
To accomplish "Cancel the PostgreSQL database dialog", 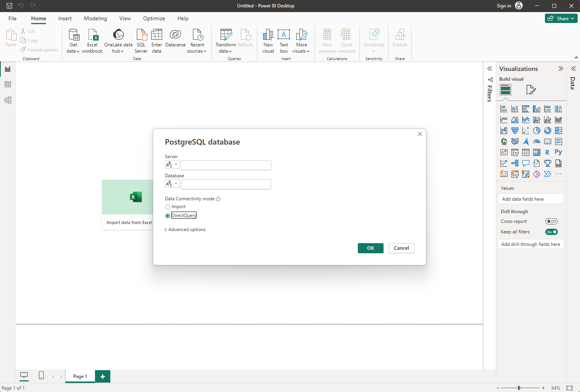I will [x=401, y=248].
